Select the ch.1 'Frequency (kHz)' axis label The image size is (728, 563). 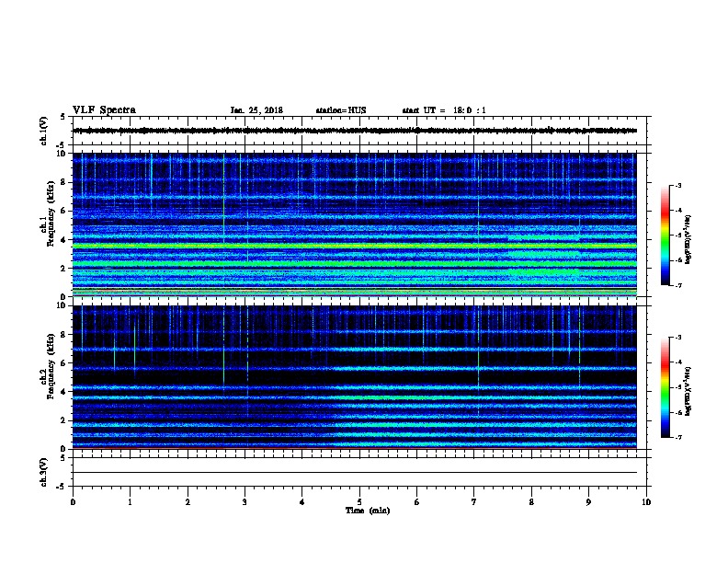point(51,213)
